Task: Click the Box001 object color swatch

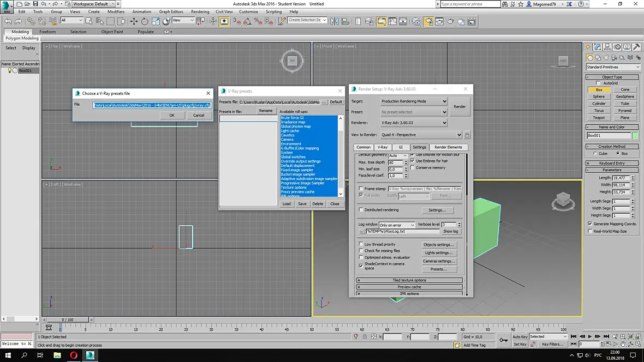Action: [x=635, y=135]
